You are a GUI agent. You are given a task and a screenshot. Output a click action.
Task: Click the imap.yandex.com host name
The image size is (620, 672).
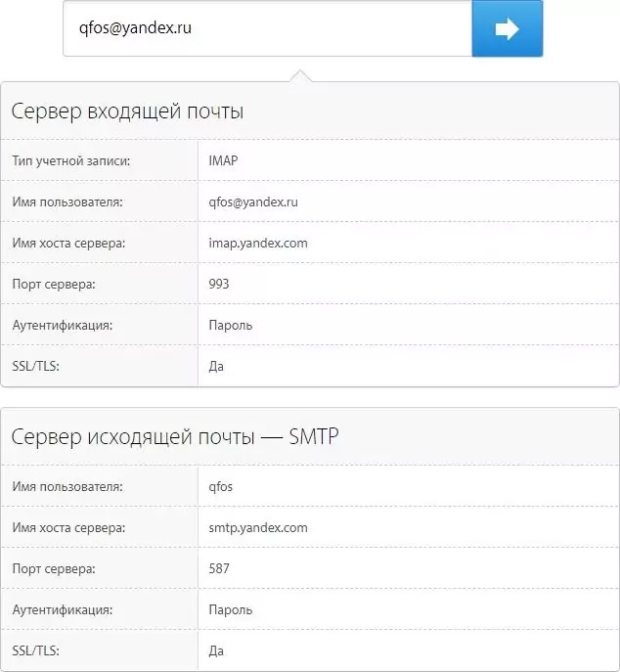[258, 243]
